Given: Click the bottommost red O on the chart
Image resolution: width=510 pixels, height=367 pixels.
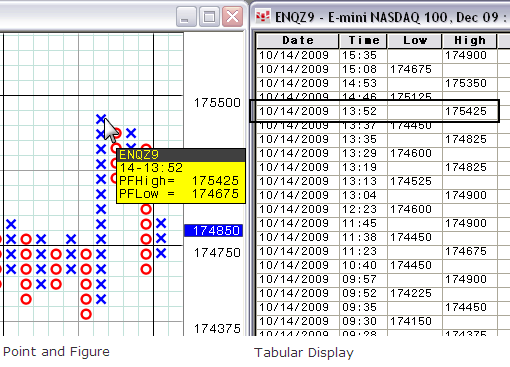Looking at the screenshot, I should (x=86, y=314).
